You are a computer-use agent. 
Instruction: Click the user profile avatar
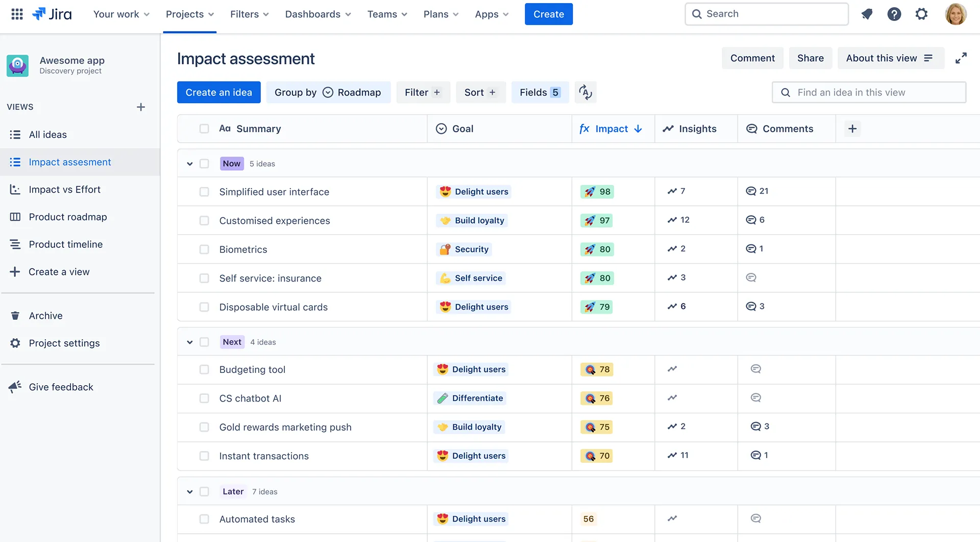point(955,14)
